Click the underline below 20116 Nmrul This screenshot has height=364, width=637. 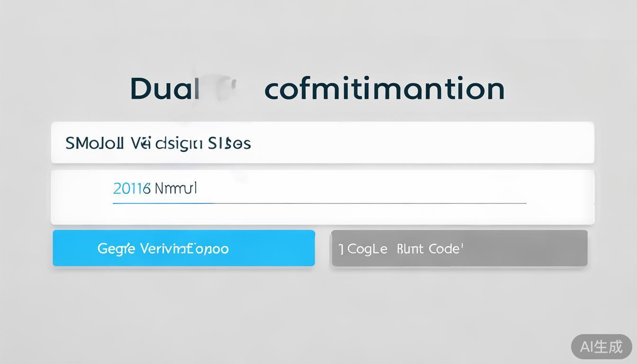(370, 203)
